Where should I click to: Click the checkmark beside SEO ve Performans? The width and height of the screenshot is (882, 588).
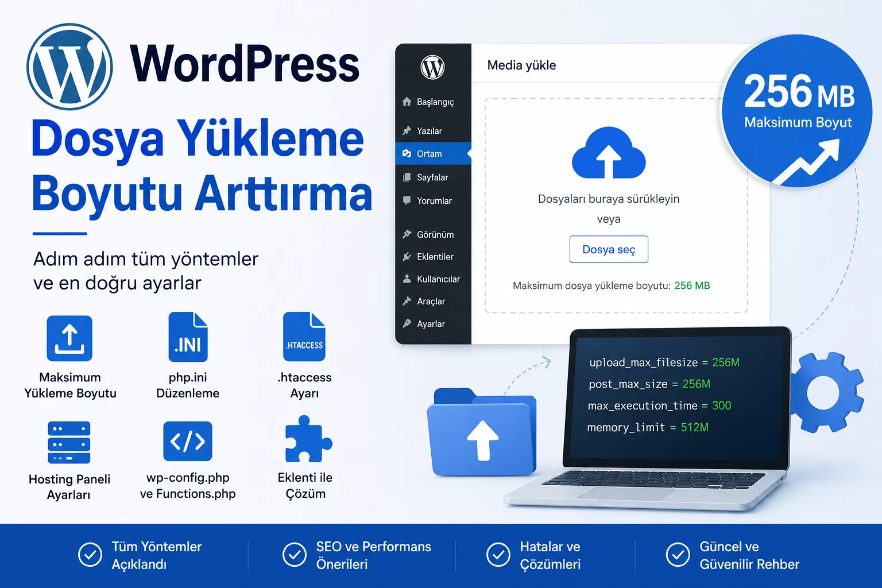(295, 555)
